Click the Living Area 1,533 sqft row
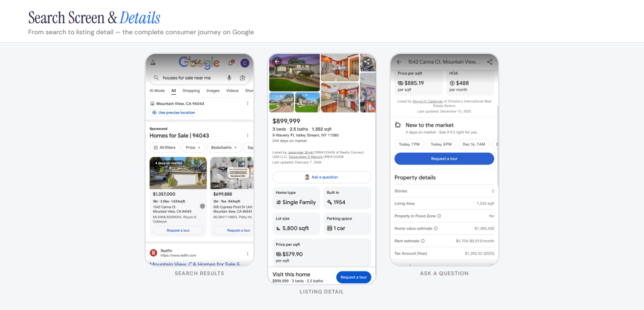The width and height of the screenshot is (644, 310). tap(444, 204)
